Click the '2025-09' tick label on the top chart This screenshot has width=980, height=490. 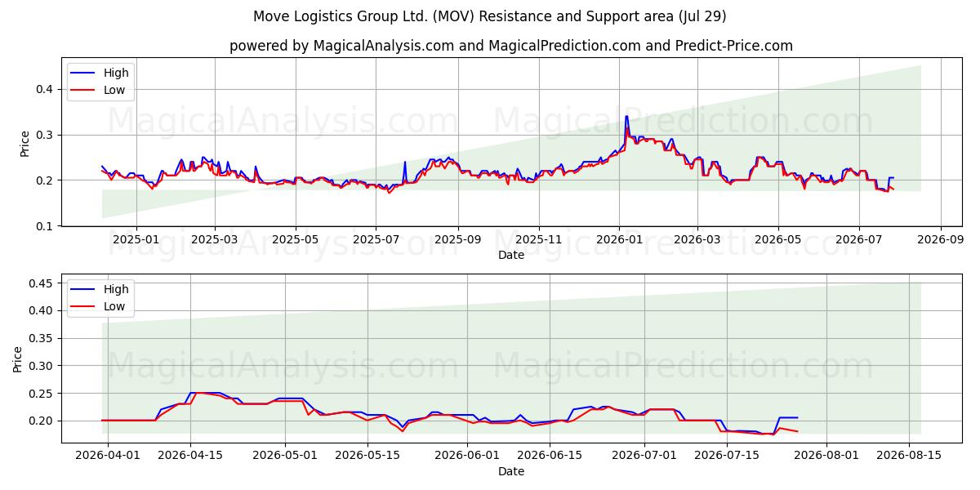pos(457,239)
